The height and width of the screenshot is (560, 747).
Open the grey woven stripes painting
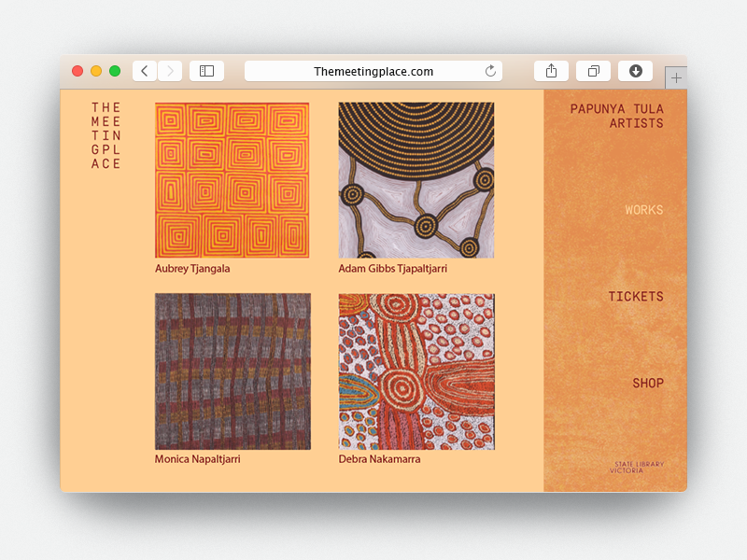coord(233,371)
